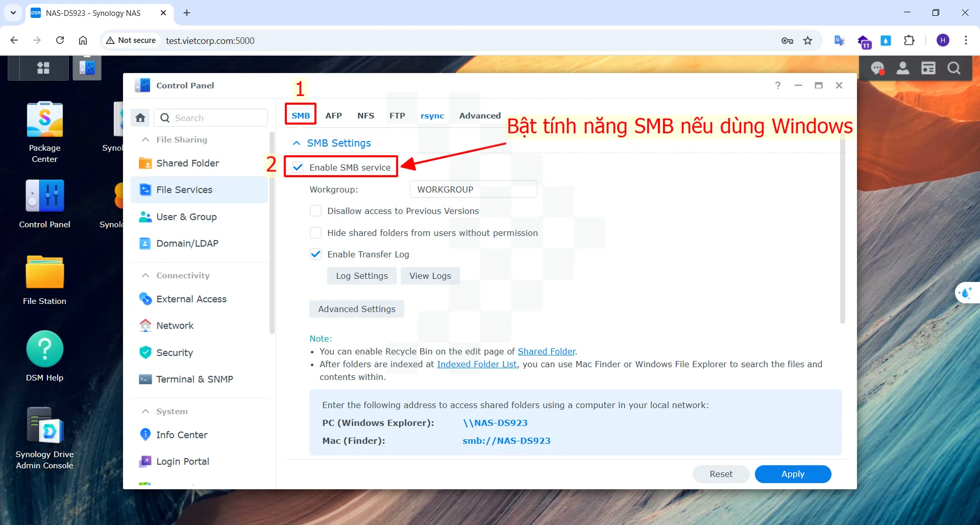
Task: Open Synology Drive Admin Console
Action: (x=44, y=438)
